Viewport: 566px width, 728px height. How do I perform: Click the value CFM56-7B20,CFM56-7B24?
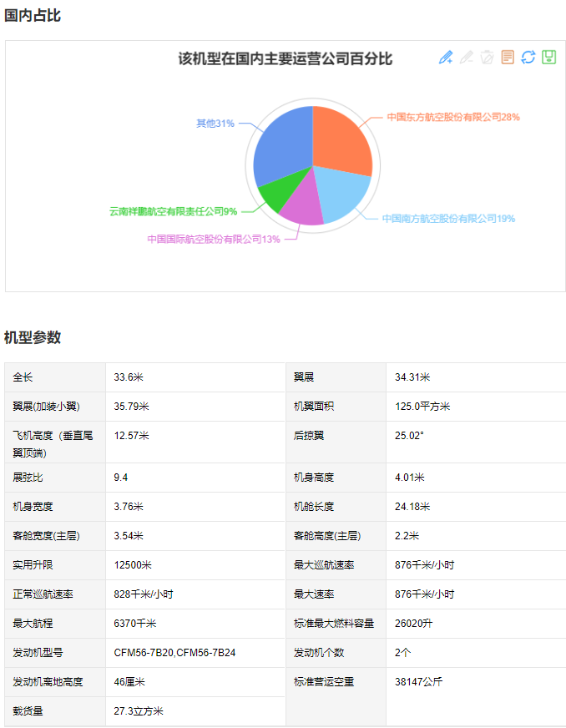174,653
